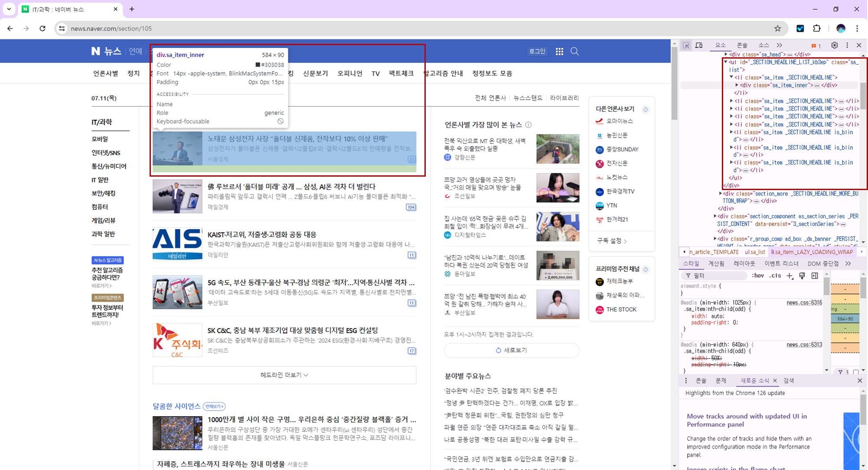This screenshot has width=868, height=470.
Task: Open the Naver services grid icon
Action: coord(559,51)
